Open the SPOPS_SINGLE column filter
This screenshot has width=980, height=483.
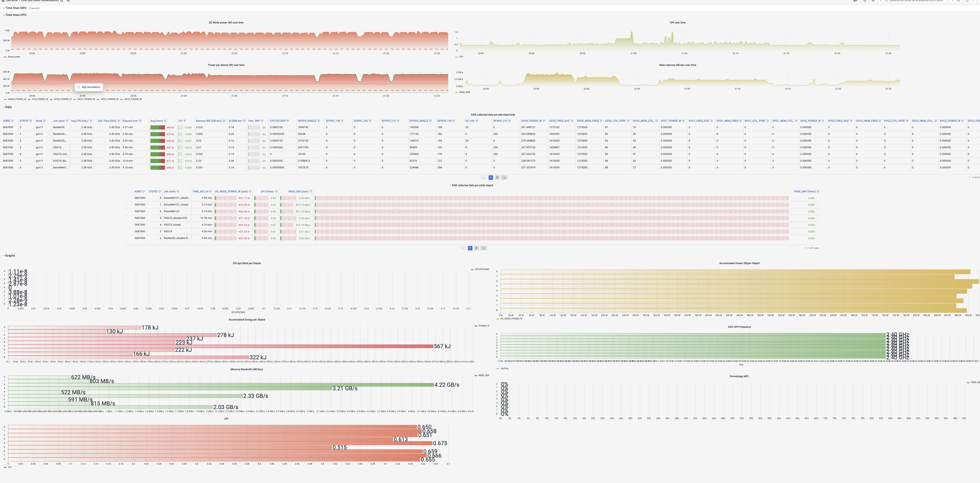click(319, 121)
